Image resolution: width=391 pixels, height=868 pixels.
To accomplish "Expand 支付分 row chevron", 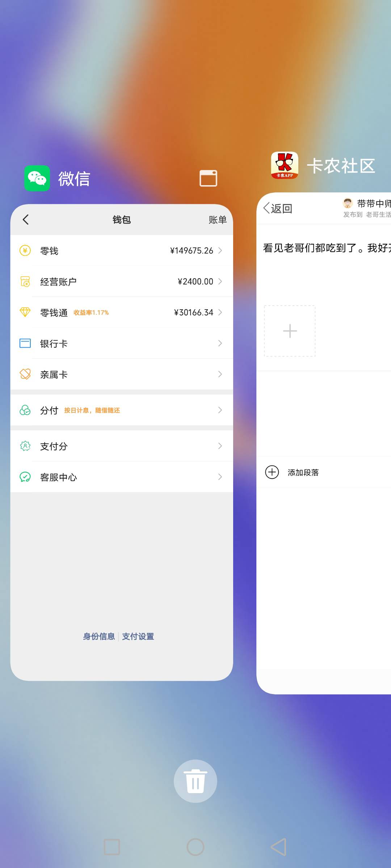I will pyautogui.click(x=220, y=446).
